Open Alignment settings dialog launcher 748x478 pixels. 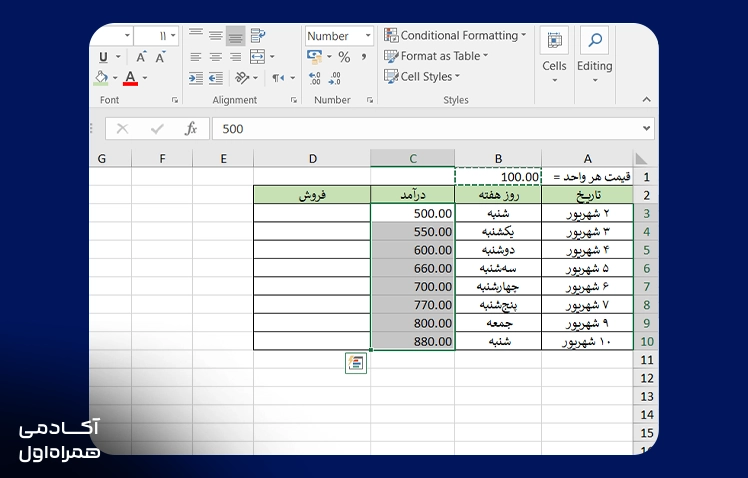pyautogui.click(x=294, y=100)
